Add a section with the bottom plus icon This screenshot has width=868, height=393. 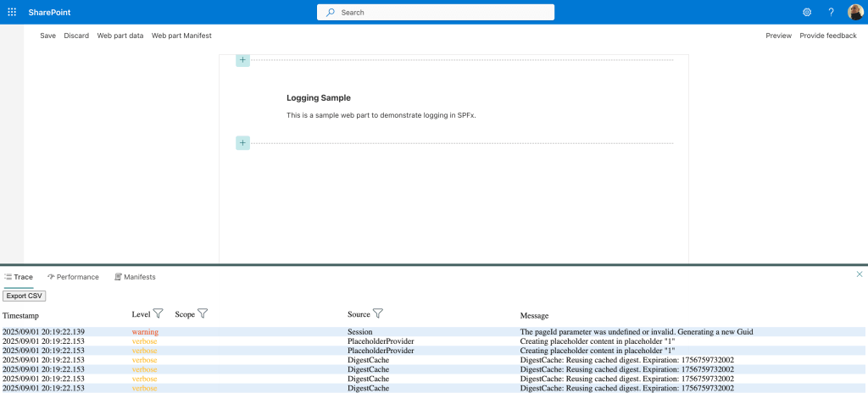click(x=242, y=143)
